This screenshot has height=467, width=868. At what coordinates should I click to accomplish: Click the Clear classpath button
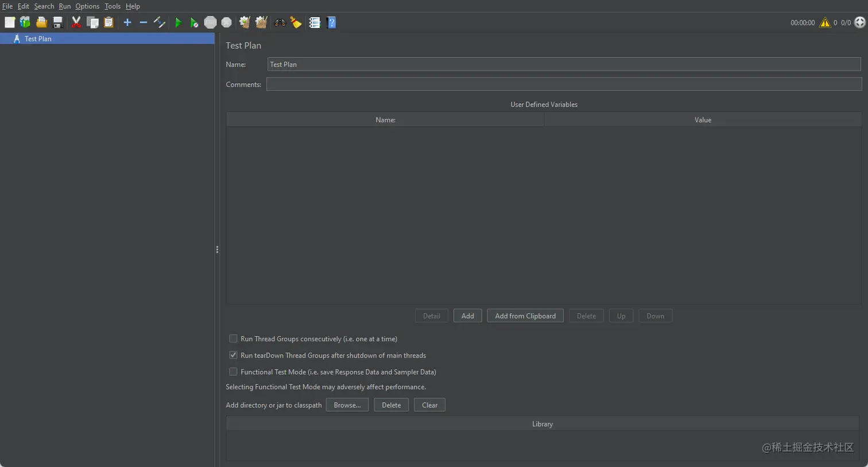coord(429,405)
